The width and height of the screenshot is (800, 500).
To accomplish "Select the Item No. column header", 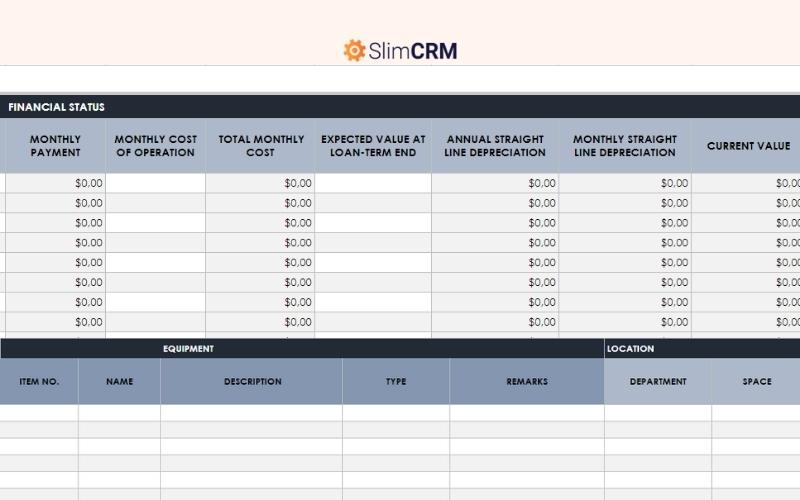I will (39, 381).
